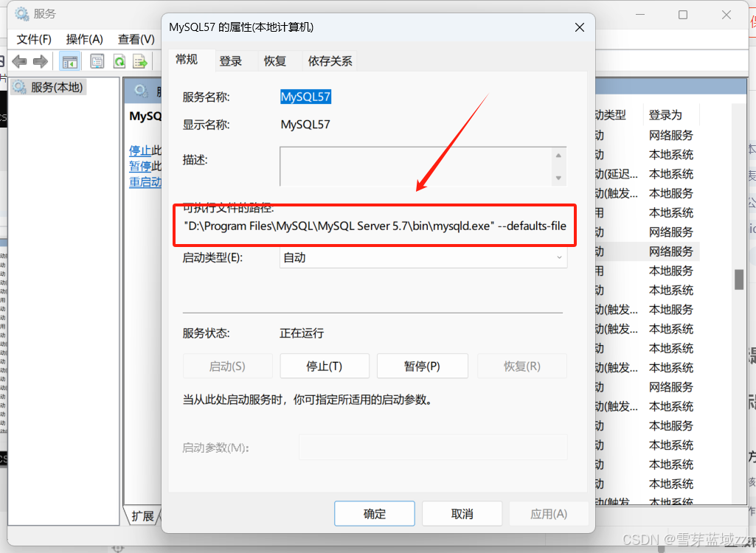
Task: Click the 暂停 link in Services panel
Action: 140,167
